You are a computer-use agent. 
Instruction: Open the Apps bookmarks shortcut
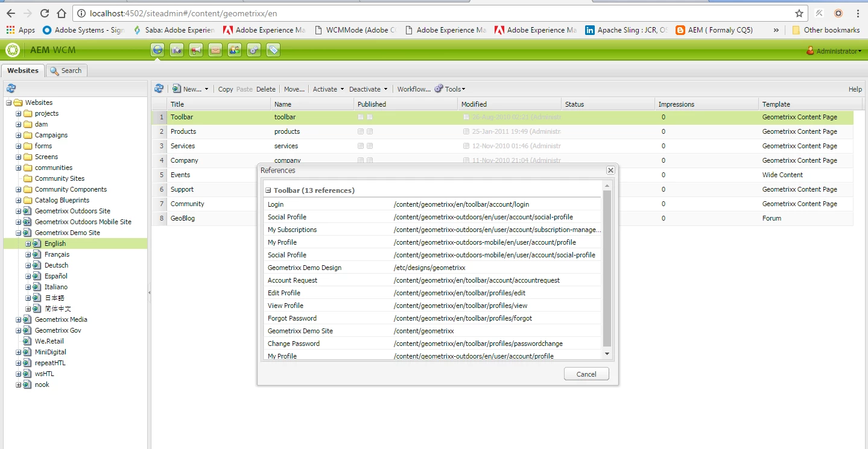(x=21, y=30)
